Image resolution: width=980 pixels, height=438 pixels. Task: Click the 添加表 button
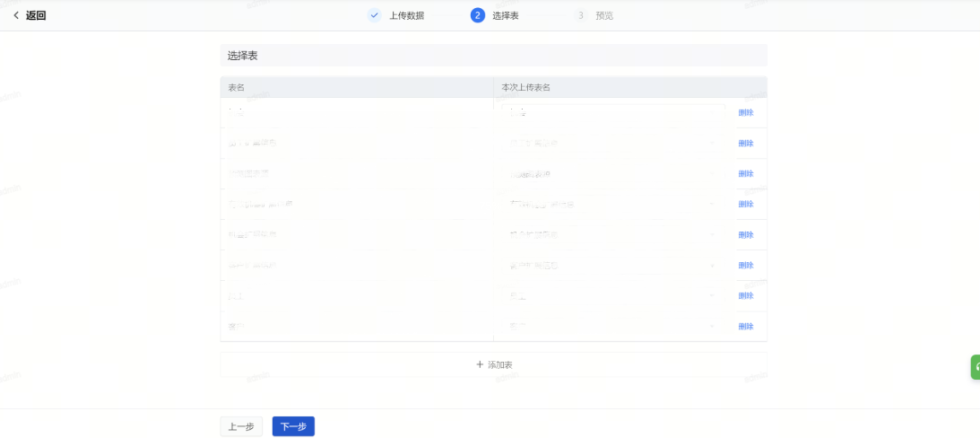494,364
